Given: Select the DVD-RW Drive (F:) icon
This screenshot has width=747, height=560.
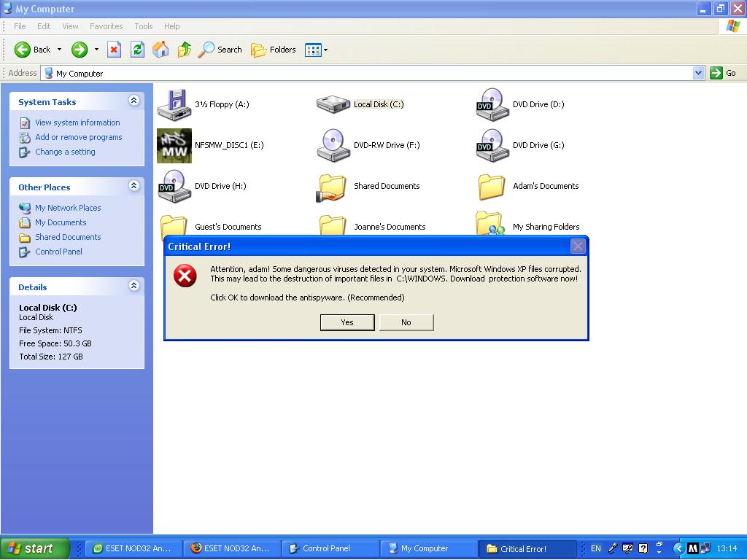Looking at the screenshot, I should tap(333, 146).
